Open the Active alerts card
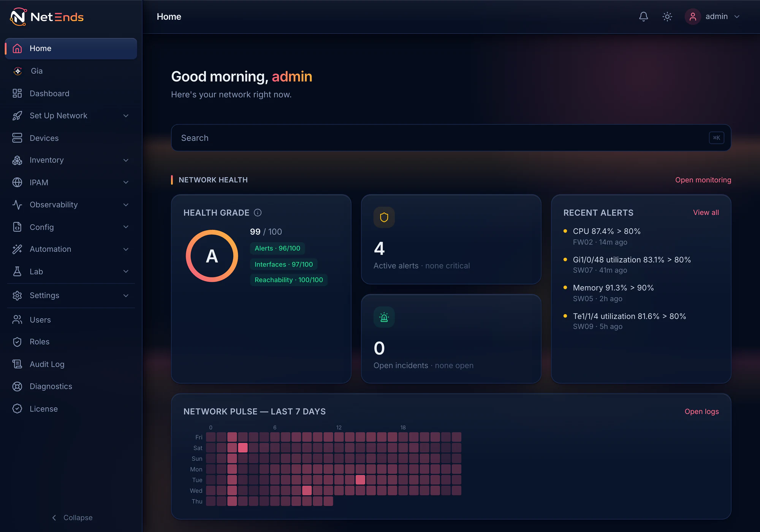 tap(451, 239)
